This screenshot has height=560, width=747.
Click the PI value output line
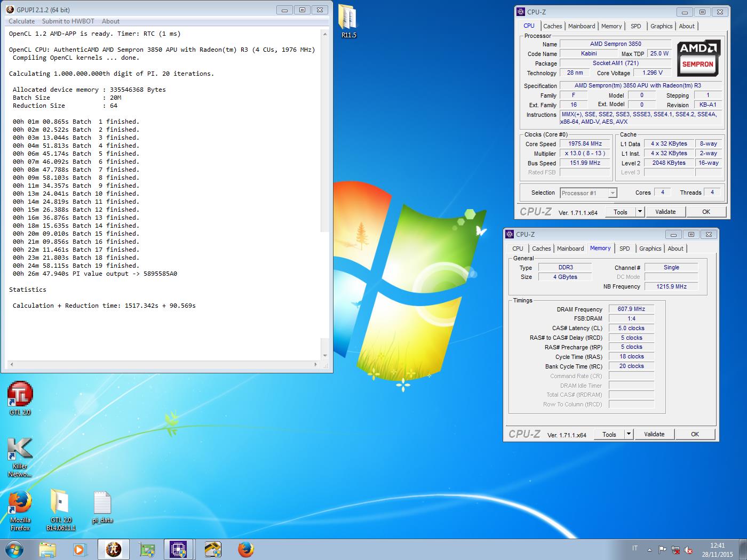[x=95, y=274]
